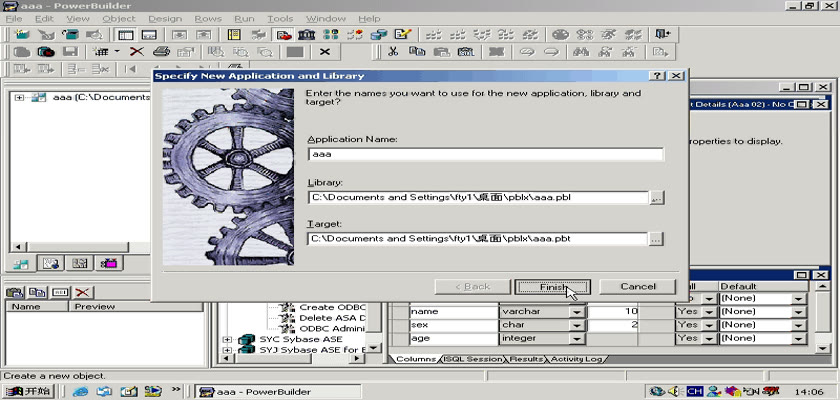Open the Rows menu
Viewport: 840px width, 400px height.
pos(208,19)
